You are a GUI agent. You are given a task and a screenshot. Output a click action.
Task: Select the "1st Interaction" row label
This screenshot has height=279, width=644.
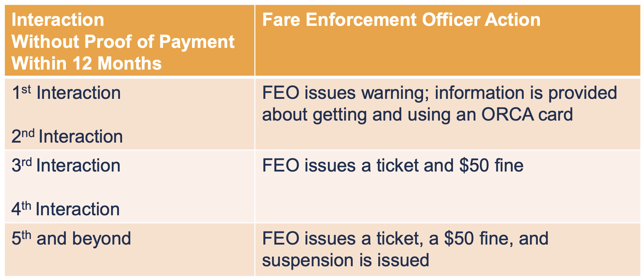(x=66, y=93)
